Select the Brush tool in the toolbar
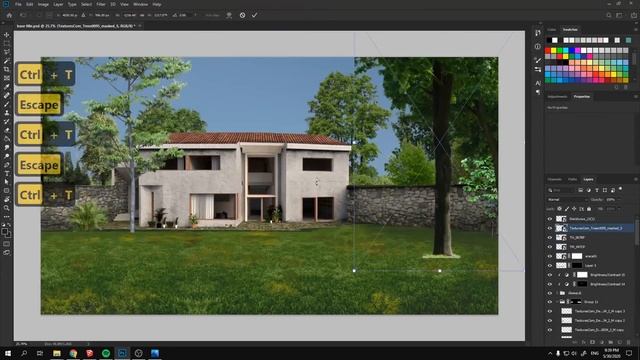 tap(7, 104)
